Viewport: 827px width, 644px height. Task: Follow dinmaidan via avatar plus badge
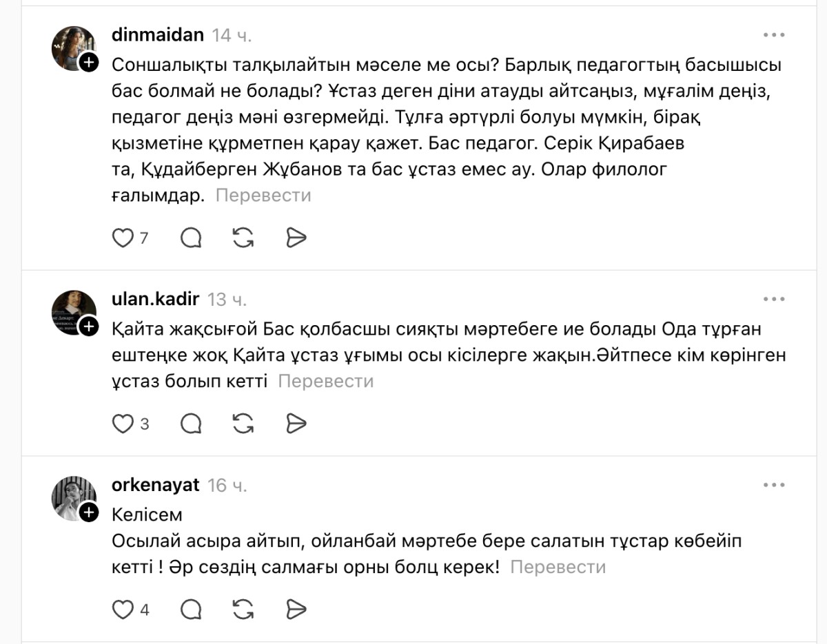point(89,63)
